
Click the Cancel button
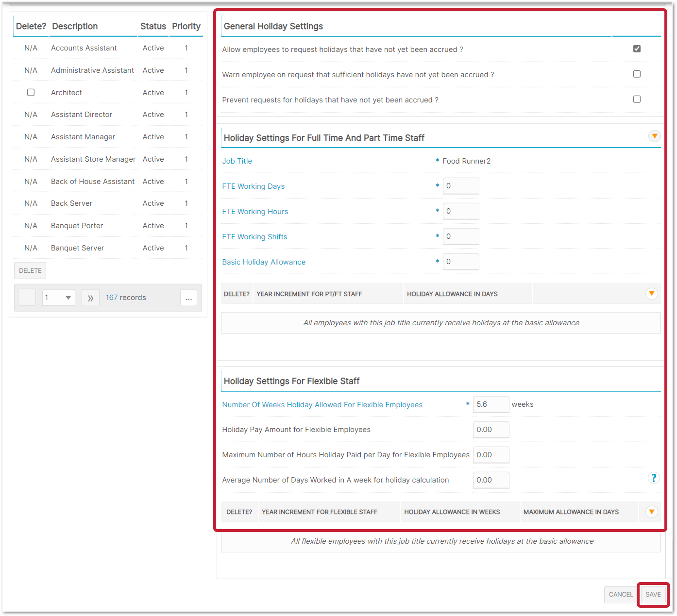[x=620, y=595]
